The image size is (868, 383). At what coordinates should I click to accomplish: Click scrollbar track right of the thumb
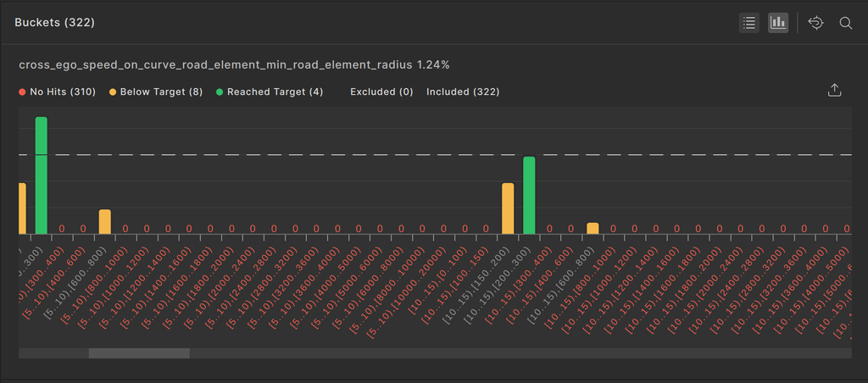(509, 353)
